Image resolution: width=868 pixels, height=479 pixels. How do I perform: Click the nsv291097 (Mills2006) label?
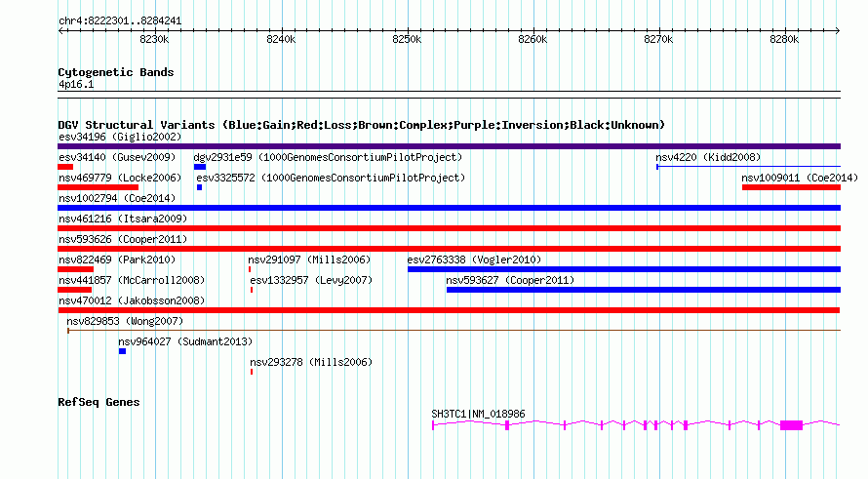[x=309, y=259]
